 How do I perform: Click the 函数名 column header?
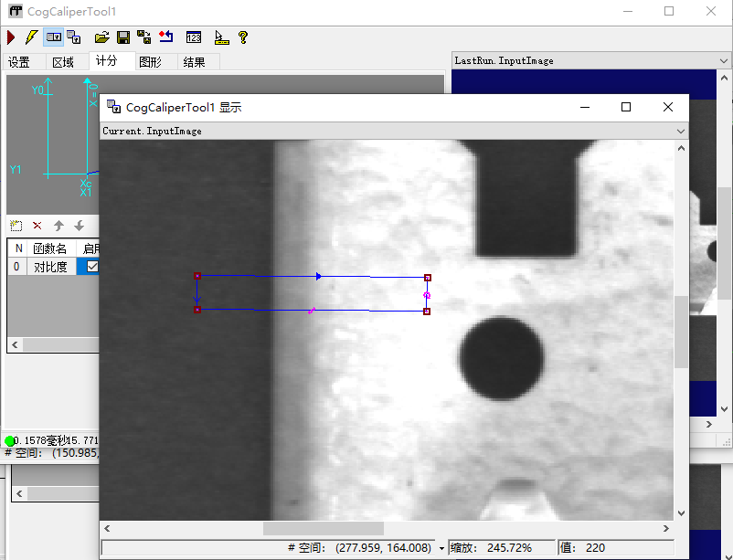pos(50,248)
